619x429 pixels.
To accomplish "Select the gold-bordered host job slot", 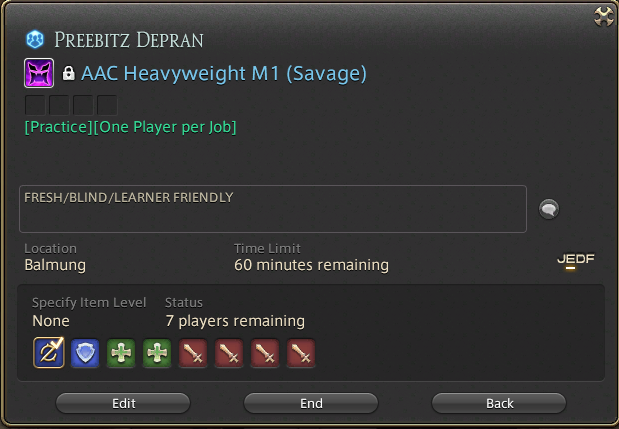I will pyautogui.click(x=49, y=352).
